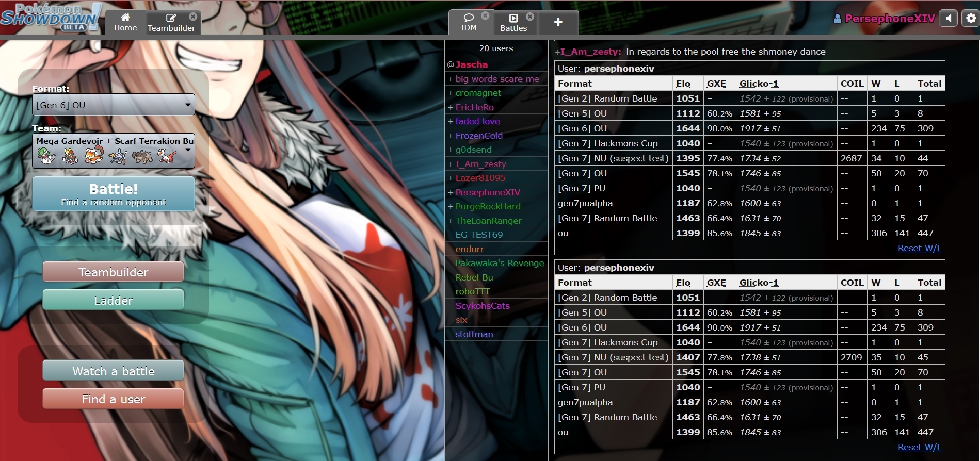Switch to the Battles tab

(514, 22)
